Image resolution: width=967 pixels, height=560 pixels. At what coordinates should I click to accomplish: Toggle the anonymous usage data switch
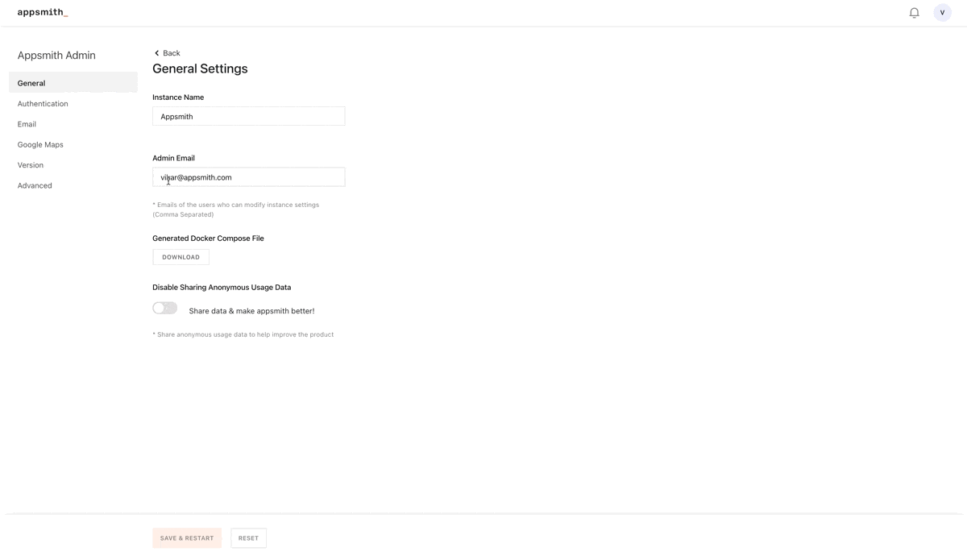coord(165,309)
